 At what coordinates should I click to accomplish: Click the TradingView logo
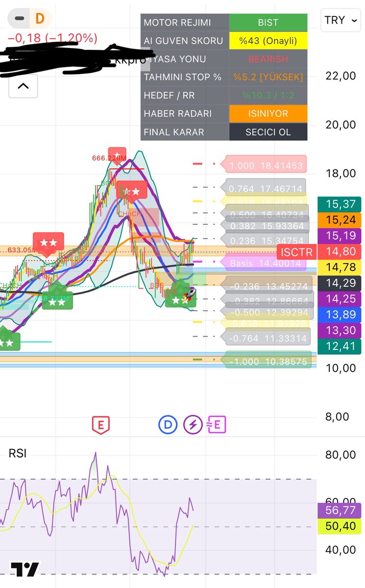[x=25, y=569]
